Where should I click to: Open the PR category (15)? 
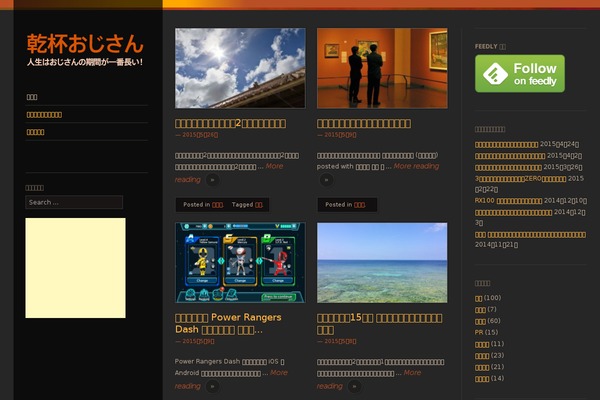[x=479, y=332]
